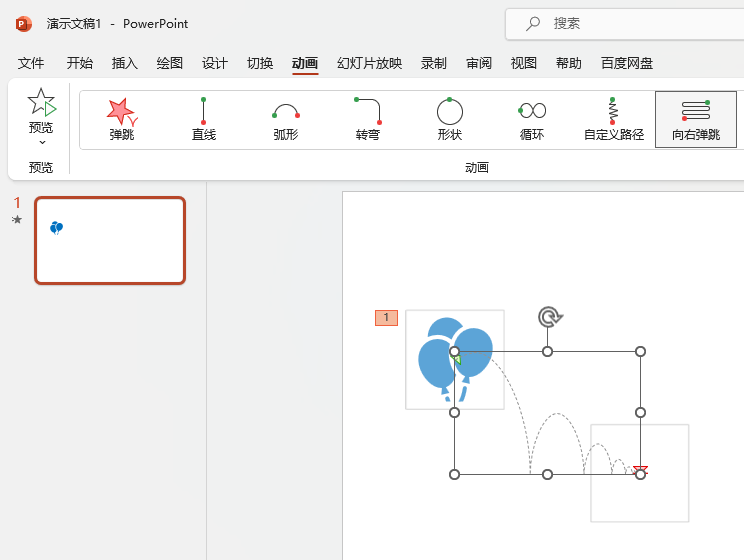Click the left-middle sizing handle of path box
The height and width of the screenshot is (560, 744).
(x=454, y=412)
